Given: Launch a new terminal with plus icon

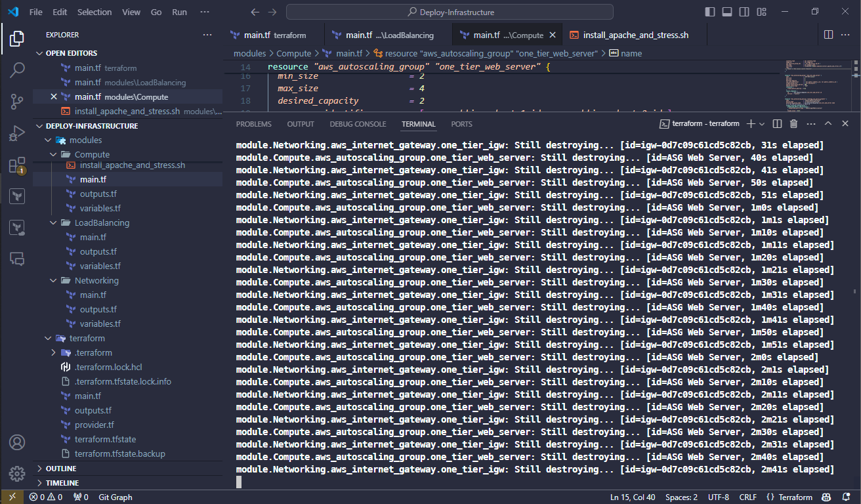Looking at the screenshot, I should tap(751, 123).
